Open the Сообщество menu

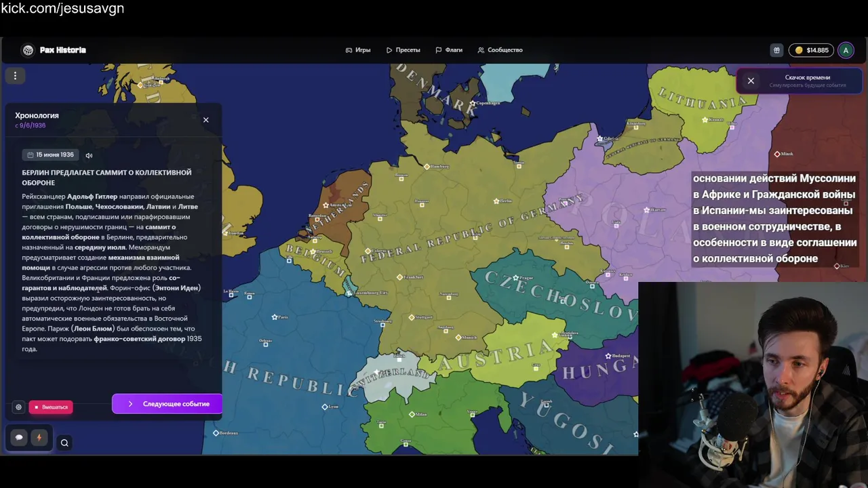coord(500,50)
